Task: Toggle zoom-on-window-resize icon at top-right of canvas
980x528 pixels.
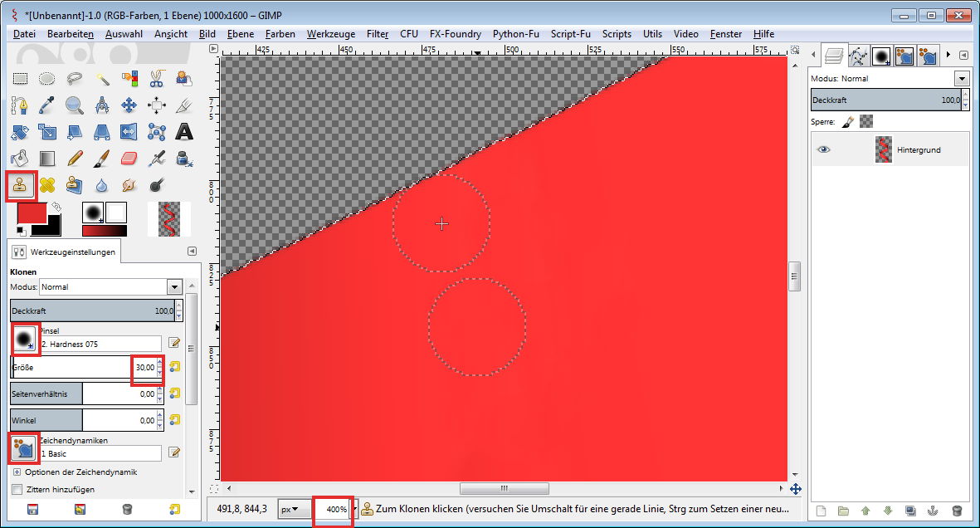Action: click(x=795, y=50)
